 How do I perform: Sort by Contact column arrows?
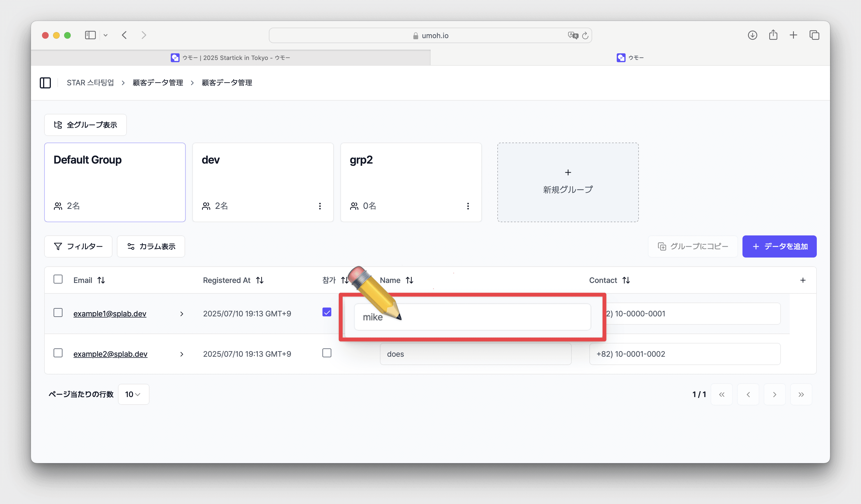tap(626, 280)
